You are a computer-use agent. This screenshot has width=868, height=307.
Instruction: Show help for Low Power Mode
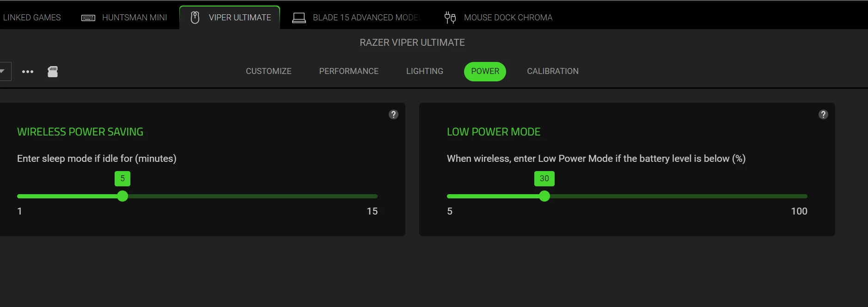click(823, 115)
